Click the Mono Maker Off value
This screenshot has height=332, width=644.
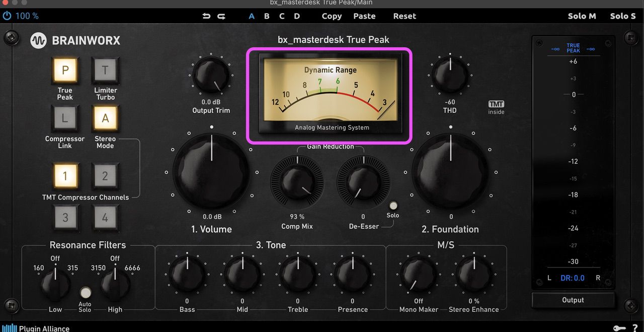point(419,301)
